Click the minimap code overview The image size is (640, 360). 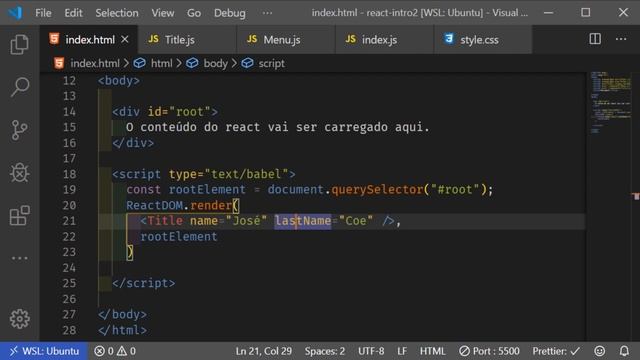pyautogui.click(x=611, y=102)
